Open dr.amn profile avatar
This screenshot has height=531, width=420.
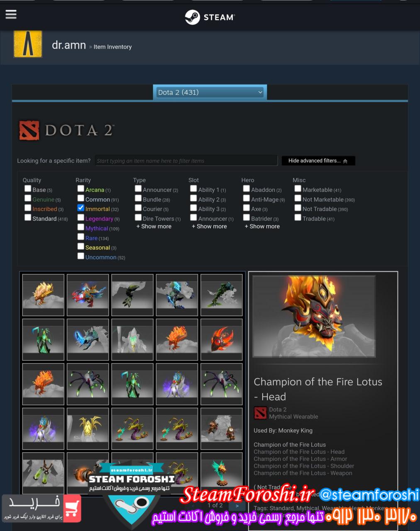pyautogui.click(x=28, y=44)
